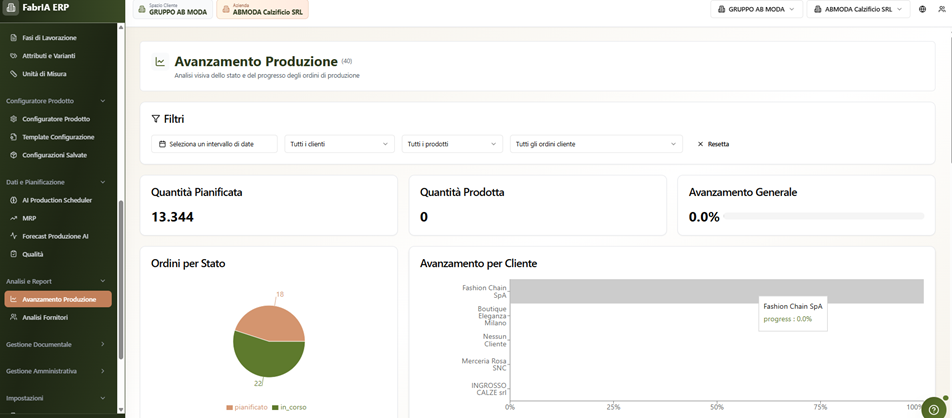952x418 pixels.
Task: Click the sidebar vertical scrollbar
Action: (121, 279)
